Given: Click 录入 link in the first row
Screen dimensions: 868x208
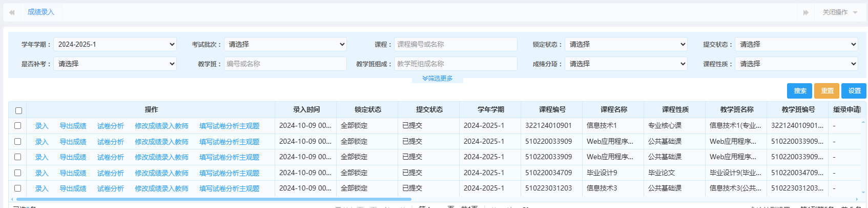Looking at the screenshot, I should tap(42, 126).
